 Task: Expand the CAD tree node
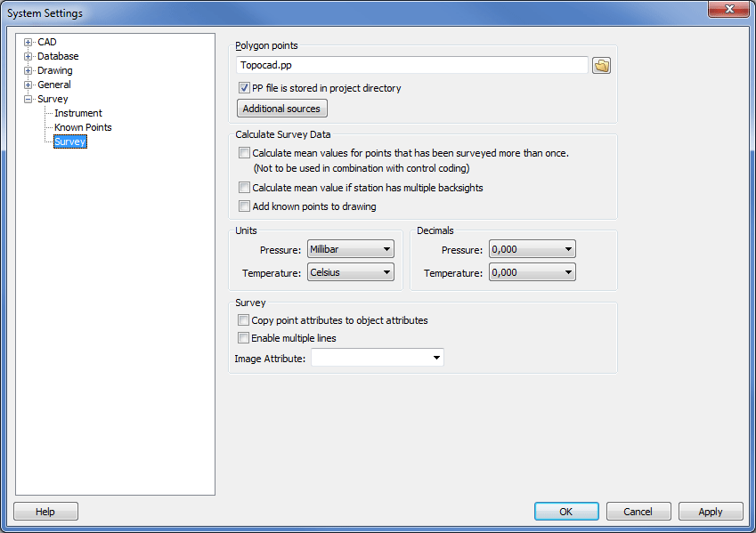point(28,42)
